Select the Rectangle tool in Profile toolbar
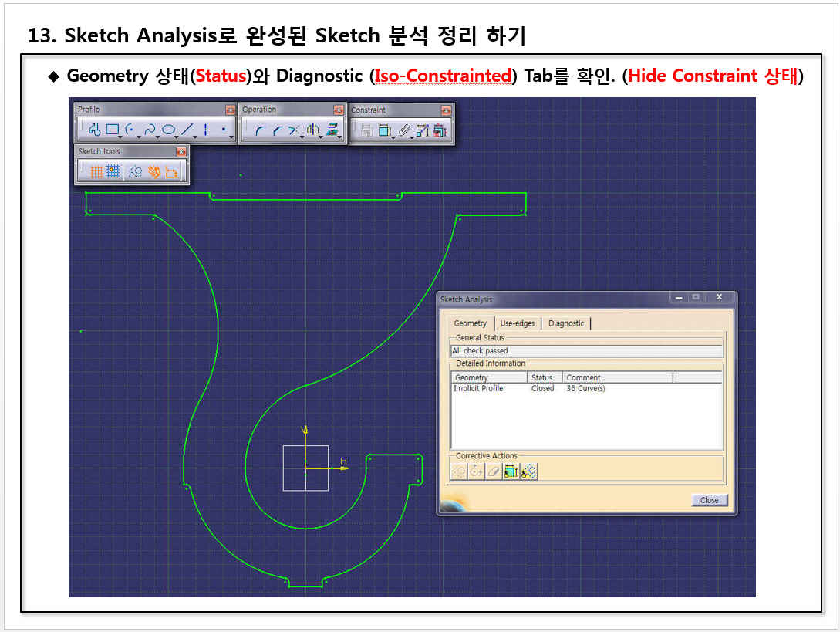This screenshot has height=632, width=840. (113, 130)
